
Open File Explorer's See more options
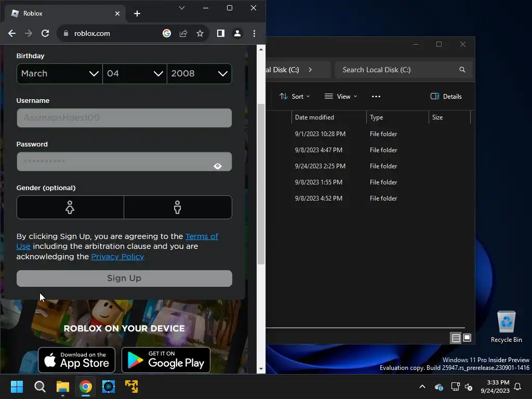pyautogui.click(x=376, y=96)
